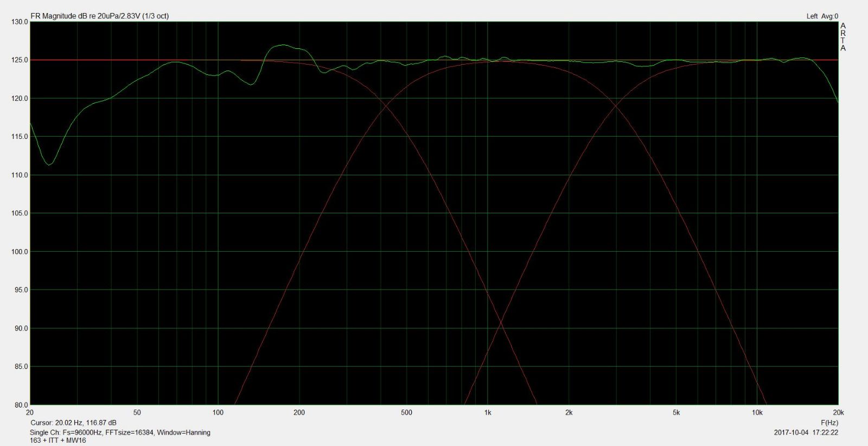Click the green curve dip near 24 Hz
868x446 pixels.
pos(49,164)
